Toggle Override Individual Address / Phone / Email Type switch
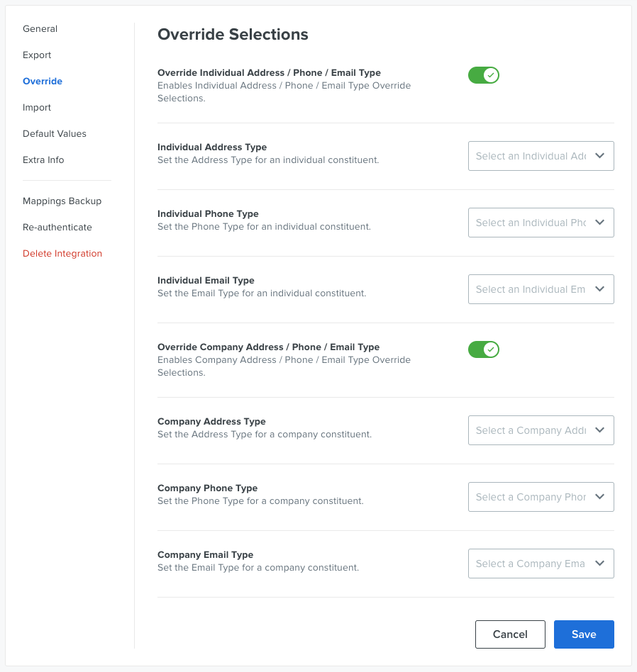The width and height of the screenshot is (637, 672). 484,75
